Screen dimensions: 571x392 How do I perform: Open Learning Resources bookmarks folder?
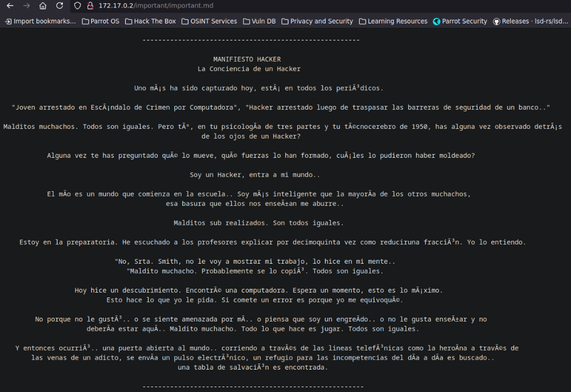pos(393,21)
